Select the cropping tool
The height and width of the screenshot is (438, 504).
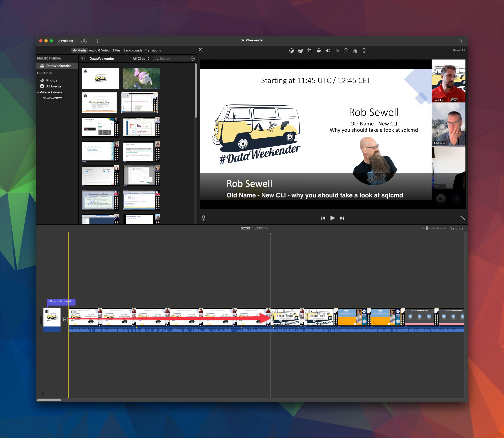(310, 51)
